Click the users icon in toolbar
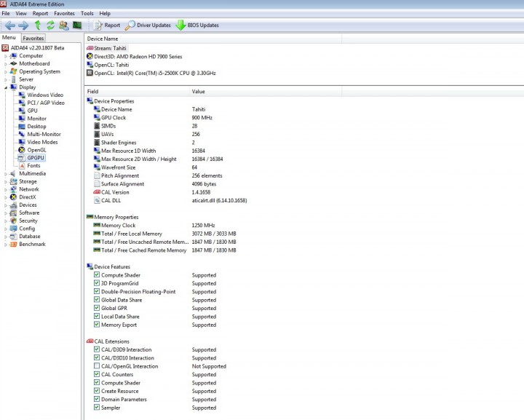This screenshot has width=524, height=420. pyautogui.click(x=64, y=25)
